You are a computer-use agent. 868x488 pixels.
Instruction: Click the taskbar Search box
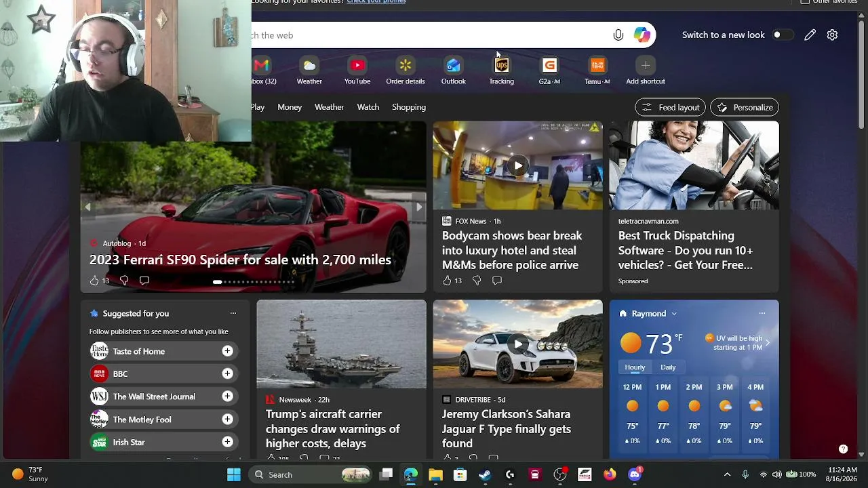(311, 474)
